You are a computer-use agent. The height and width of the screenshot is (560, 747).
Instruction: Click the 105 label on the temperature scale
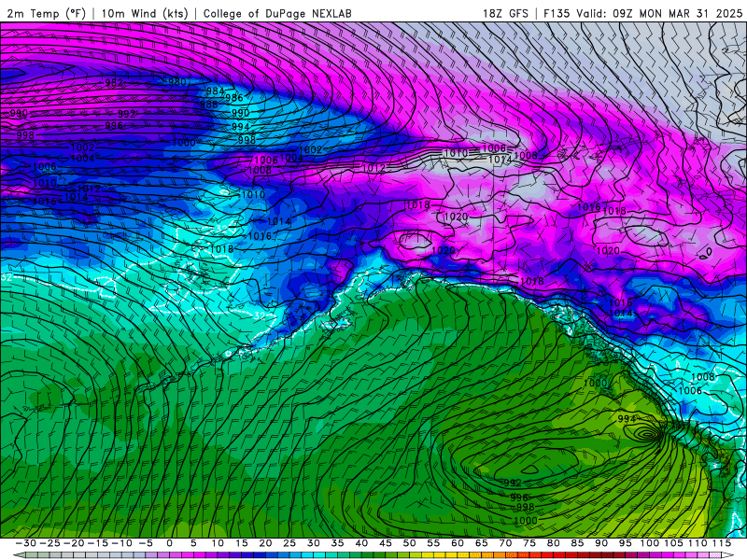coord(673,543)
